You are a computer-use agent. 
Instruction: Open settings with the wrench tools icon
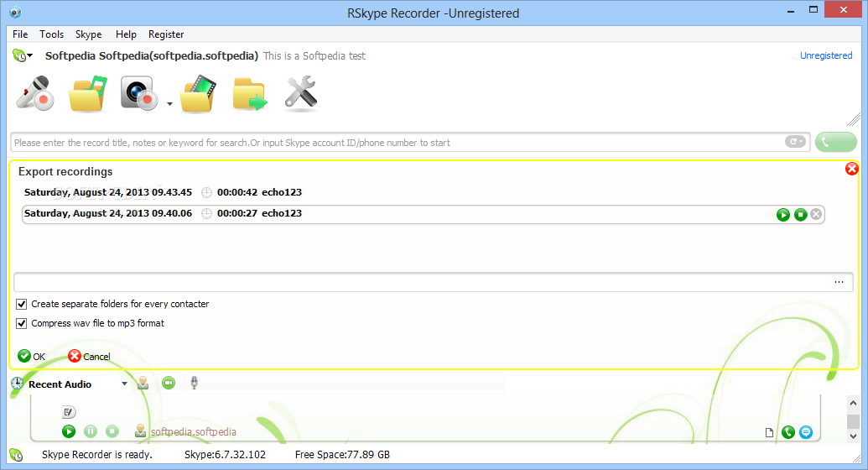coord(300,93)
